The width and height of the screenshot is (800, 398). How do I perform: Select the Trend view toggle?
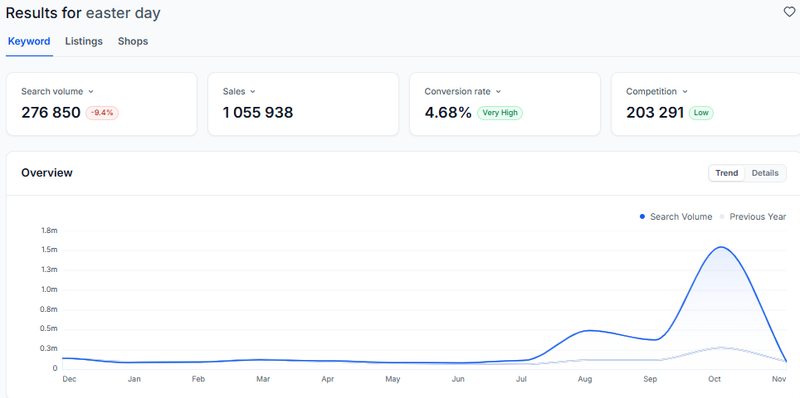click(727, 173)
